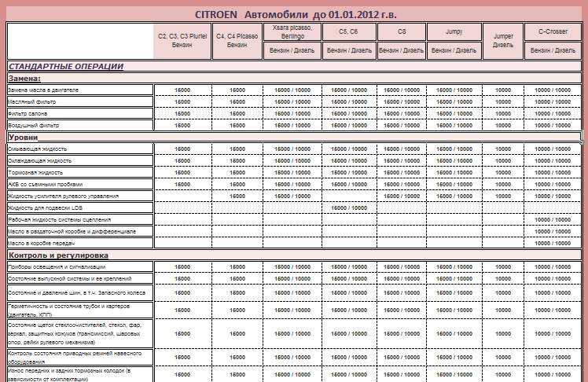Select the Xsara picasso value in 'Герметичность и состояние трубок' row

tap(292, 310)
